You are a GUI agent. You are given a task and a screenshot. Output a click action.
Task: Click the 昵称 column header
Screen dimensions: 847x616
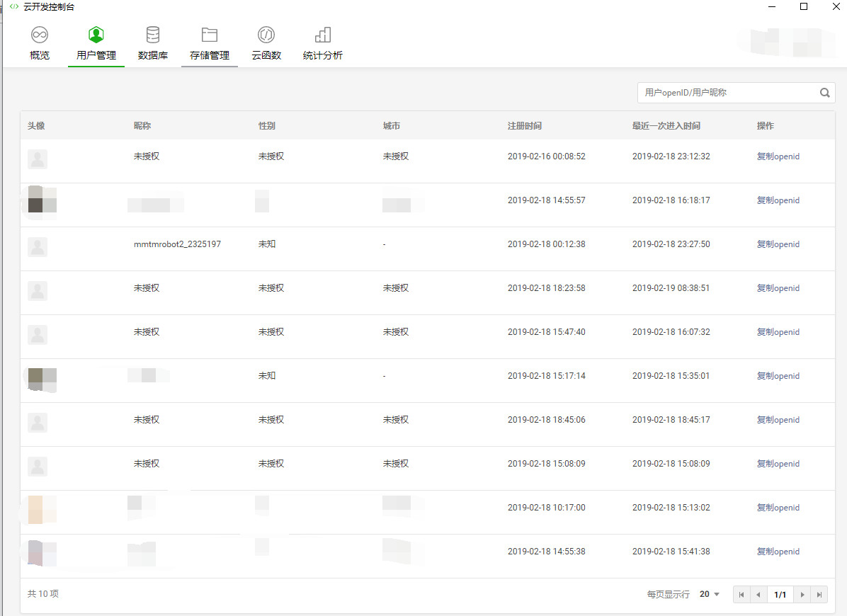click(x=142, y=126)
